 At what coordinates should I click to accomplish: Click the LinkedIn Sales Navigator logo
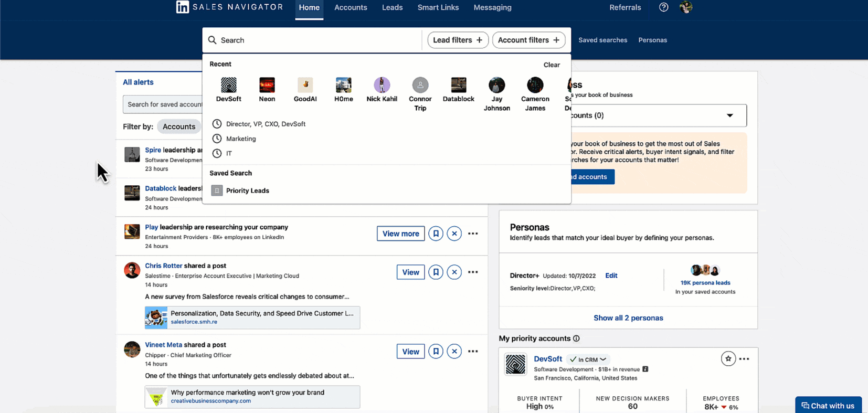click(x=230, y=7)
